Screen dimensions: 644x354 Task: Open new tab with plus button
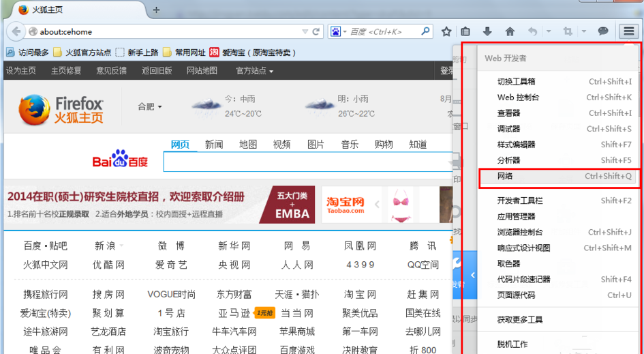[156, 10]
